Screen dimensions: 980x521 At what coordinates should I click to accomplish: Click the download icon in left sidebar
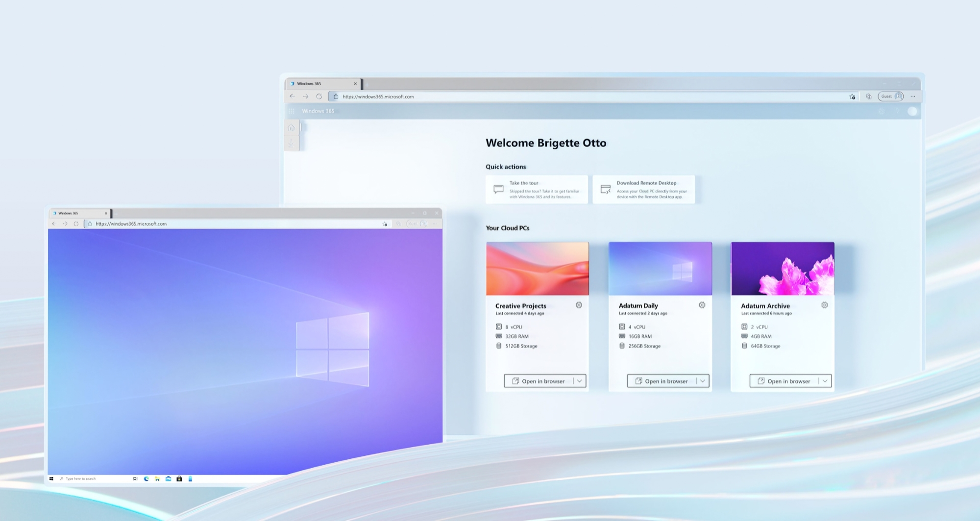click(292, 143)
